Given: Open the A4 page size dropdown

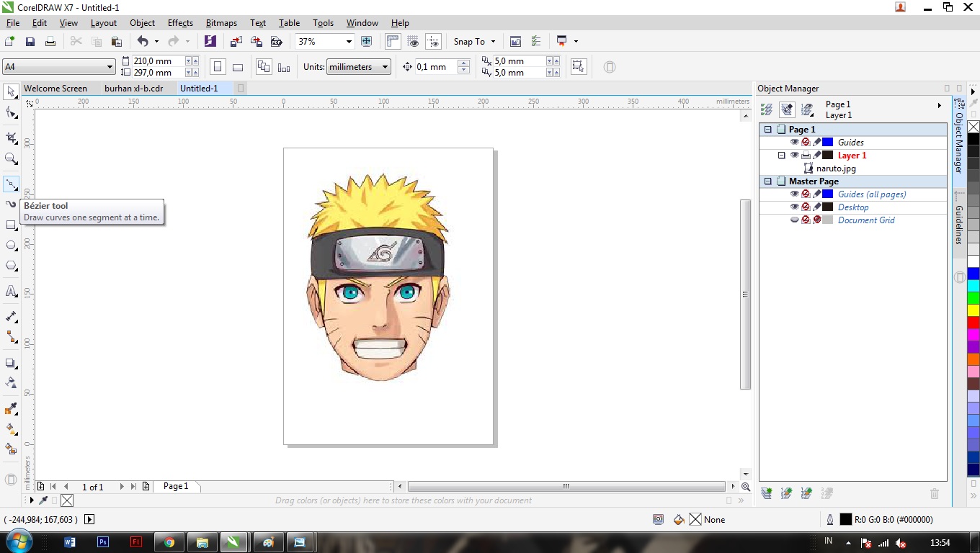Looking at the screenshot, I should click(x=110, y=67).
